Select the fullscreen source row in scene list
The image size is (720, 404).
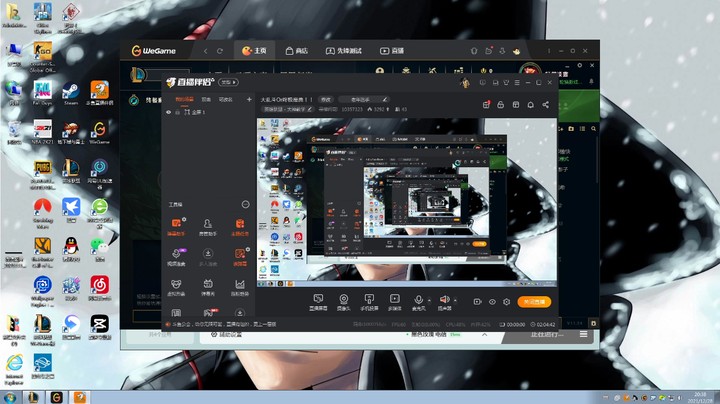click(x=209, y=112)
